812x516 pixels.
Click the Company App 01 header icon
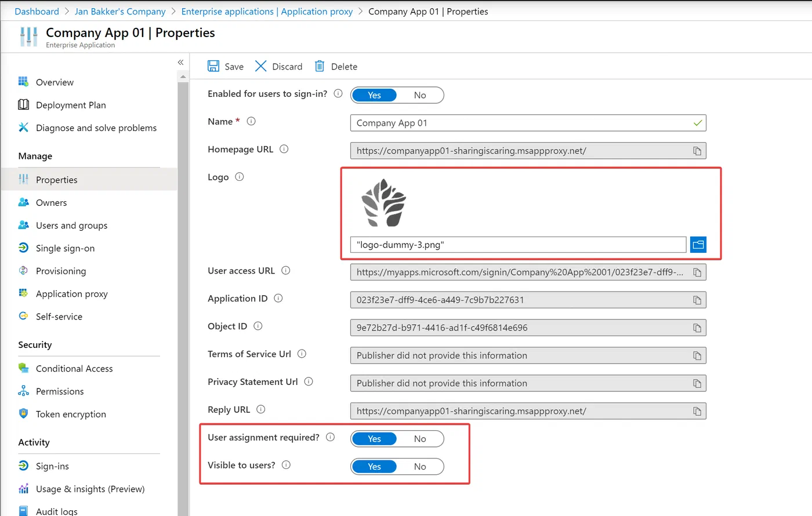tap(28, 37)
